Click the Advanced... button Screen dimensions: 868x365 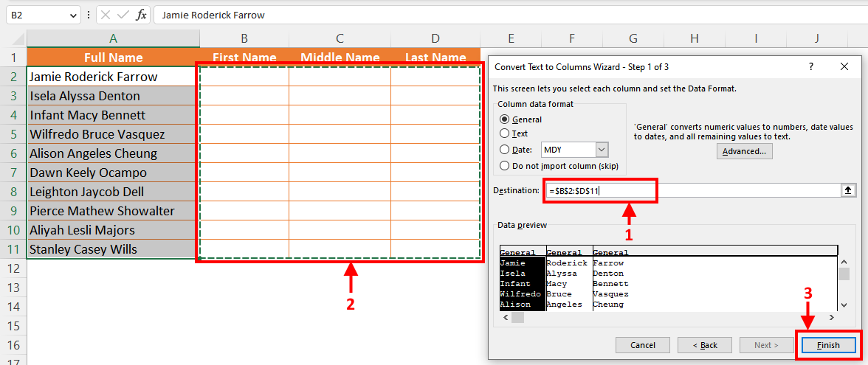[x=744, y=151]
